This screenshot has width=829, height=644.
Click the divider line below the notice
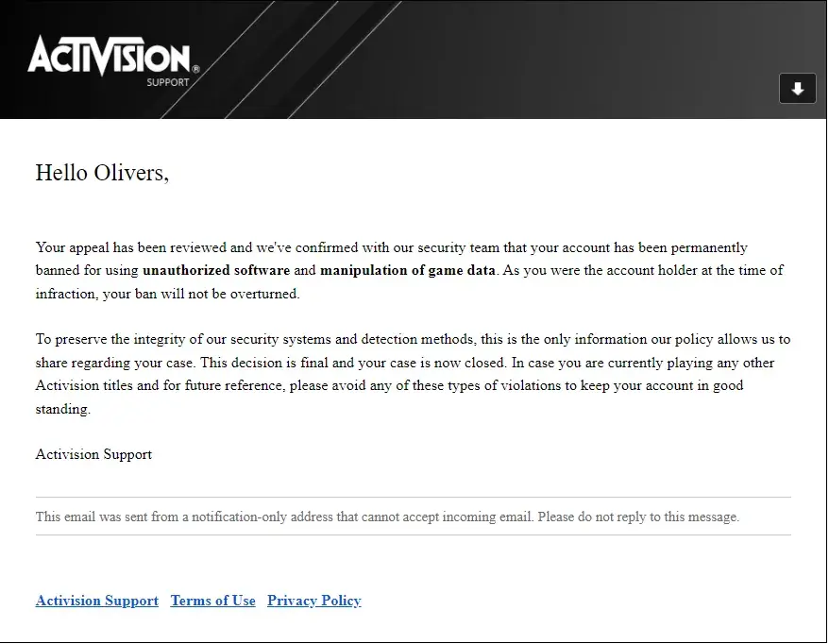click(x=414, y=535)
